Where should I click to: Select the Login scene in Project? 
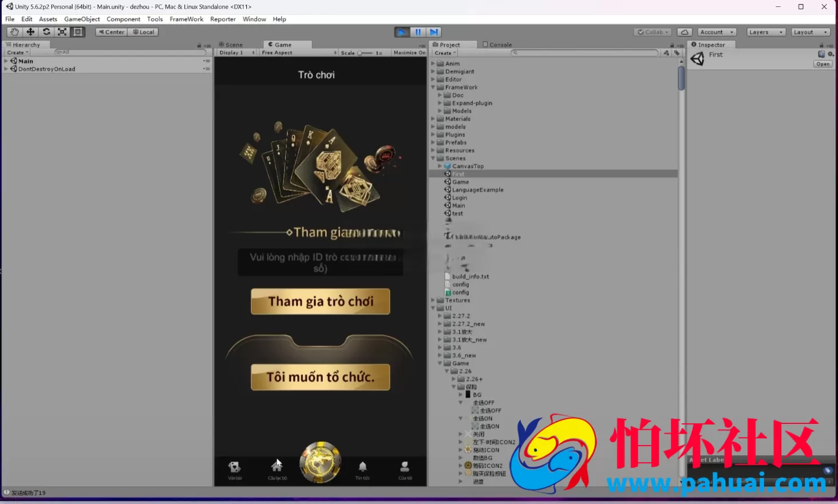click(x=460, y=197)
